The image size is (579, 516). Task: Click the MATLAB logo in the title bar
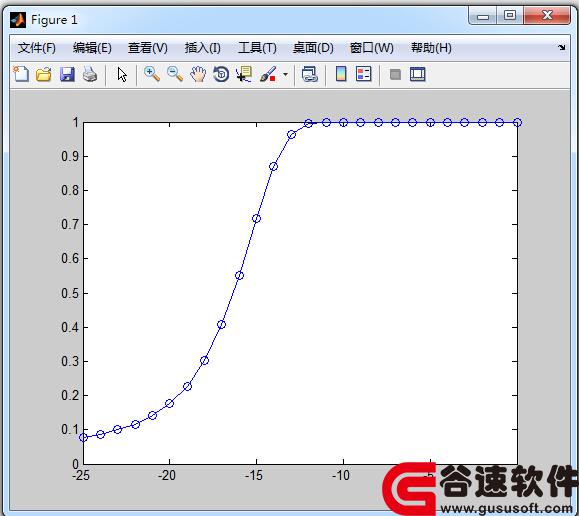18,20
